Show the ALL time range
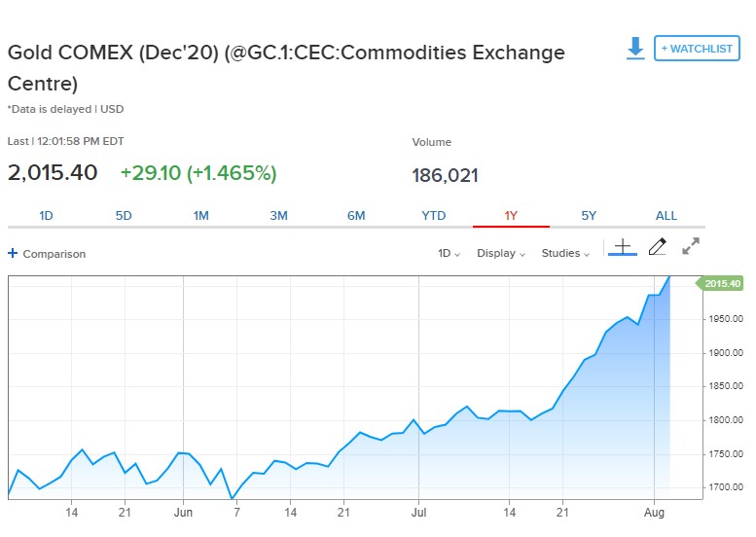Image resolution: width=756 pixels, height=537 pixels. pos(666,216)
